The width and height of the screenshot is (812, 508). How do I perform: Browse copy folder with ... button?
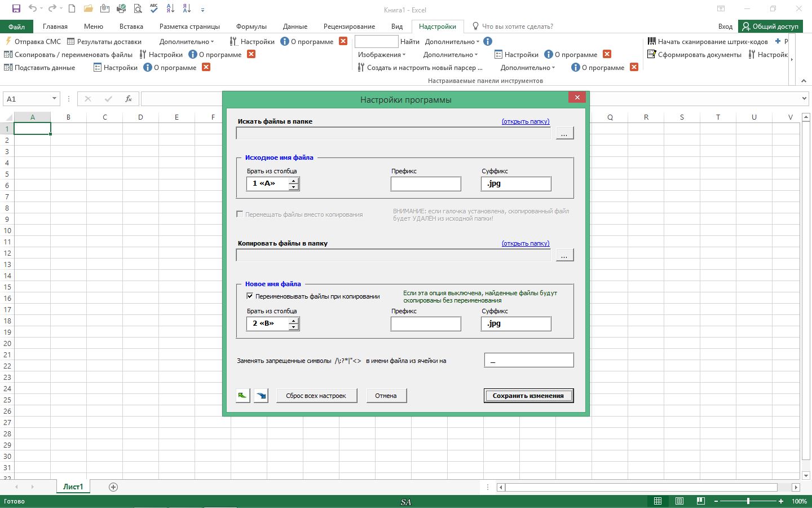tap(564, 255)
